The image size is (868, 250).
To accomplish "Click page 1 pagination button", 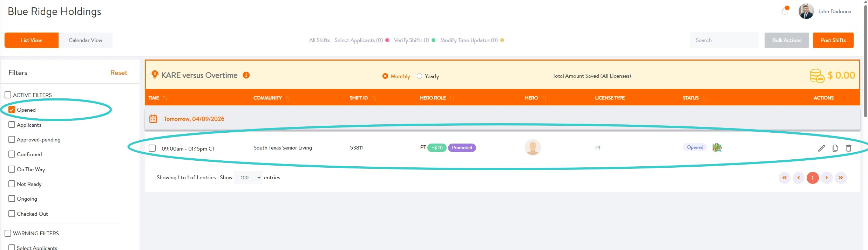I will point(813,178).
